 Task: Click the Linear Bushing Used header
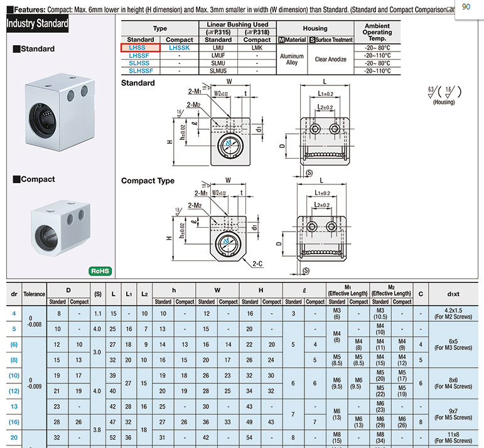tap(237, 24)
